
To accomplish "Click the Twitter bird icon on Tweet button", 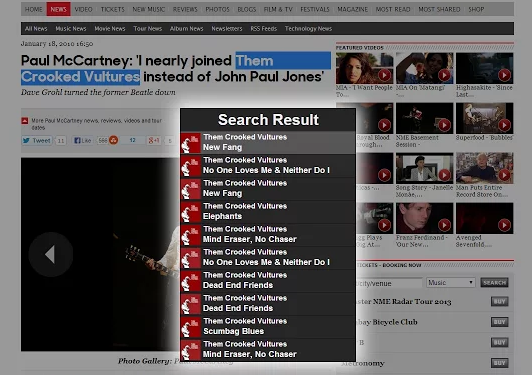I will point(26,140).
